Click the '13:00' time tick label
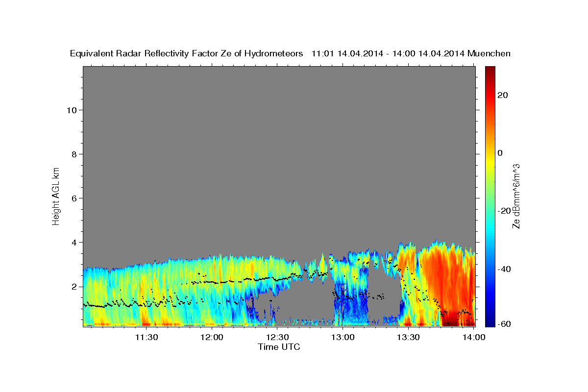 click(343, 337)
